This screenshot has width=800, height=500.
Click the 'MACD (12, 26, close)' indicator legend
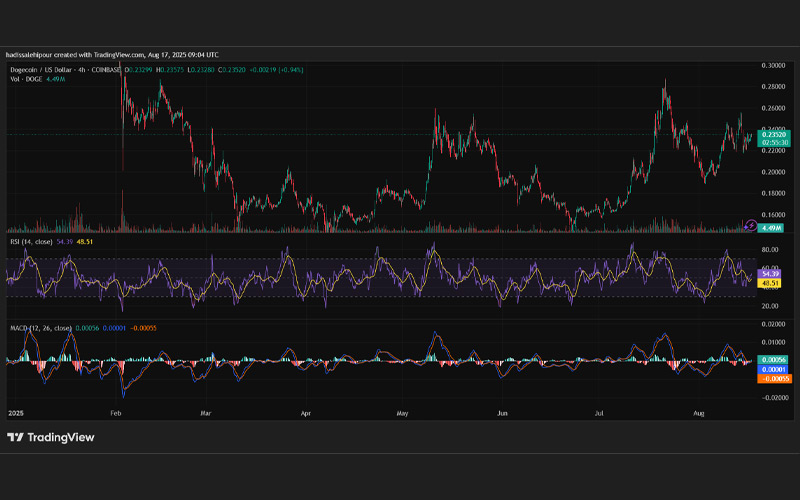coord(40,328)
